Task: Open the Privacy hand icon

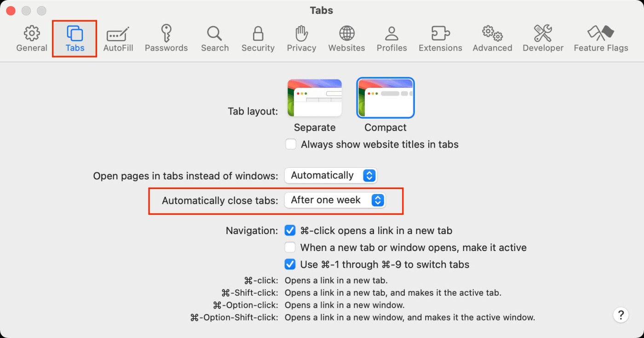Action: point(301,39)
